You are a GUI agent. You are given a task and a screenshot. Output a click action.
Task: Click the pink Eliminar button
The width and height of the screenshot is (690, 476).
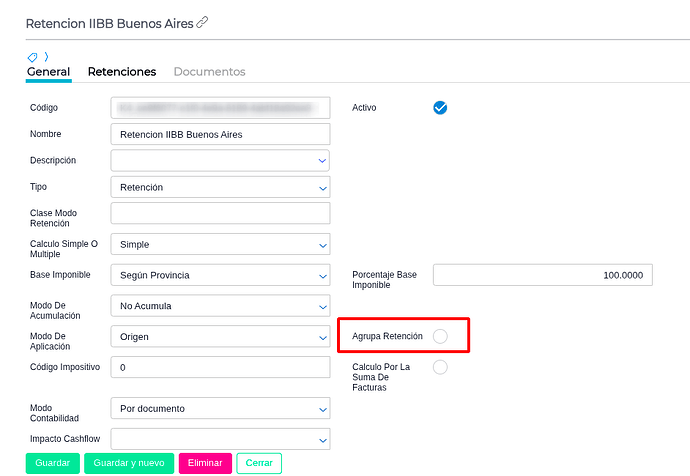click(205, 463)
